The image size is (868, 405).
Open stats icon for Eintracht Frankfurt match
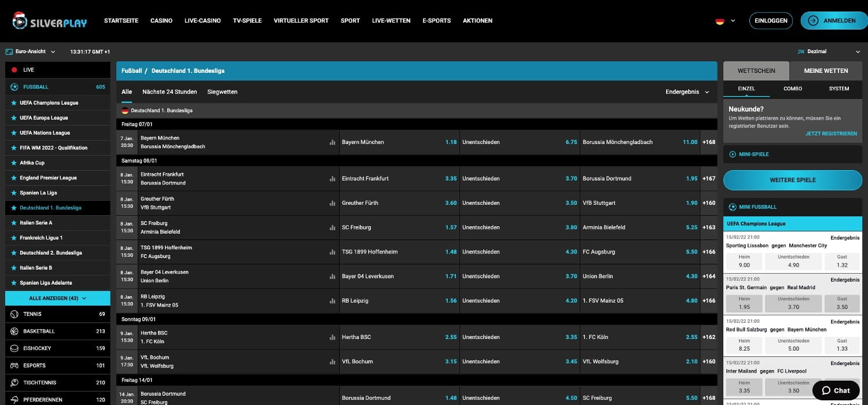[332, 179]
